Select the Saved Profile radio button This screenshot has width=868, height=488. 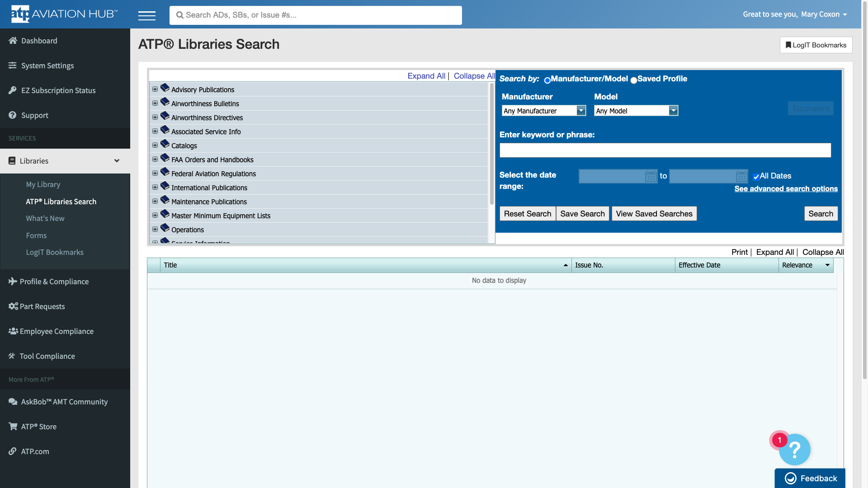633,80
